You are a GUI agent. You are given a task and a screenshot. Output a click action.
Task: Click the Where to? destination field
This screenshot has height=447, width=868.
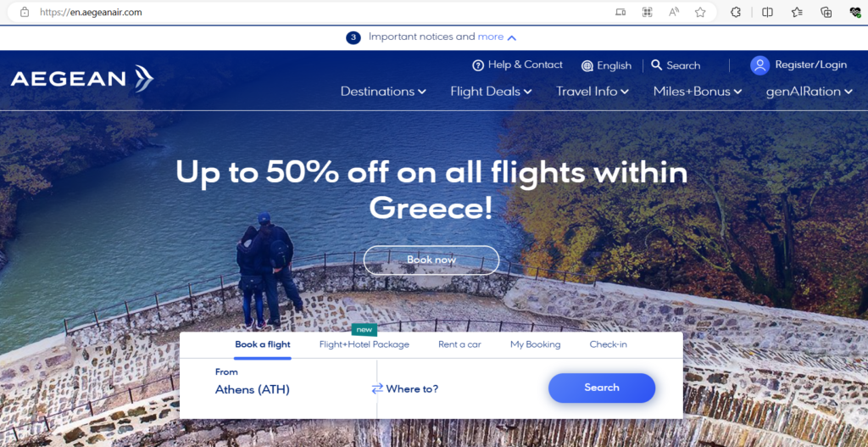coord(412,388)
